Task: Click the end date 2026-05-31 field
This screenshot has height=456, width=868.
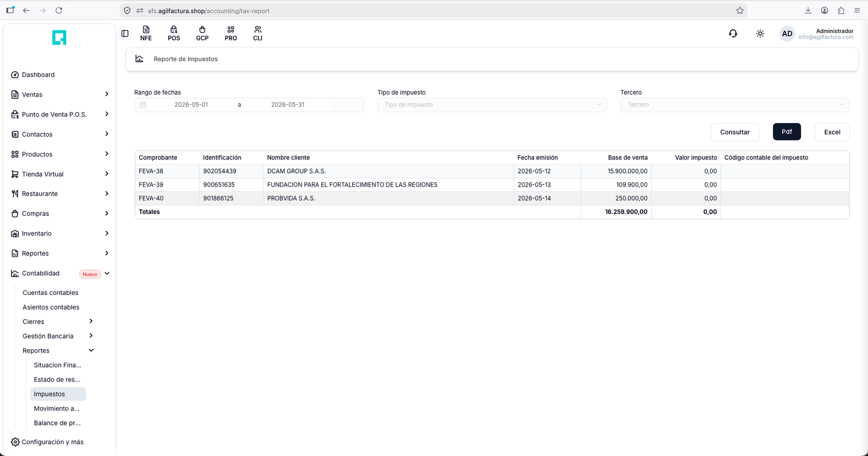Action: pos(288,105)
